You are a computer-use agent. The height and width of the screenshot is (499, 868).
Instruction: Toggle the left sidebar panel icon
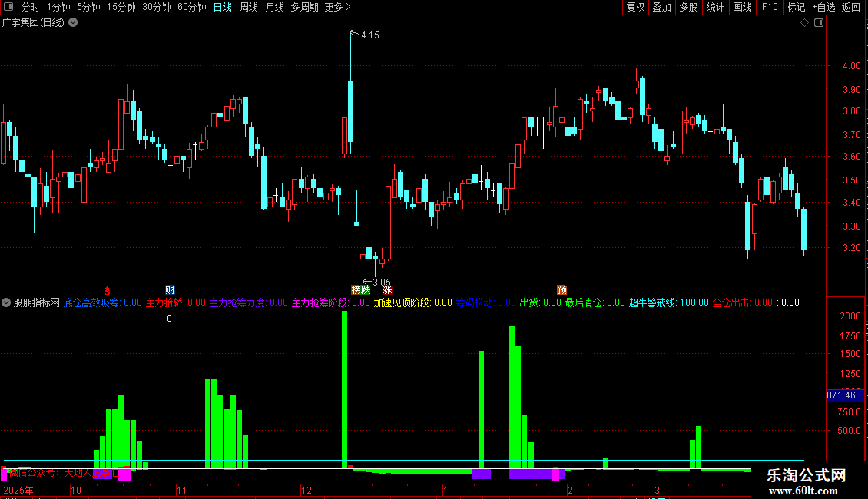(x=8, y=7)
